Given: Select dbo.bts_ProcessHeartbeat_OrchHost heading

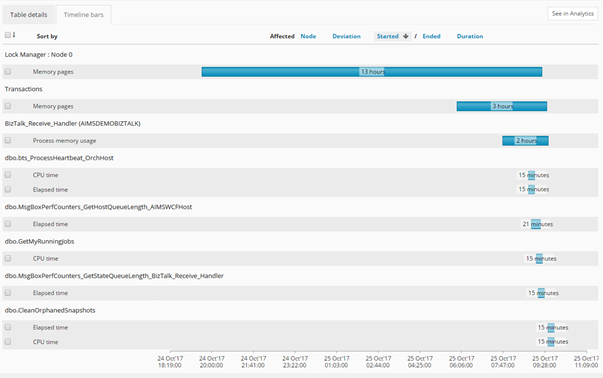Looking at the screenshot, I should pyautogui.click(x=59, y=158).
